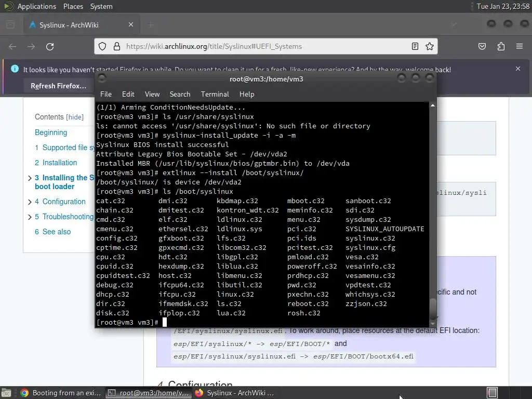Viewport: 532px width, 399px height.
Task: Switch to root@vm3 terminal taskbar button
Action: tap(149, 393)
